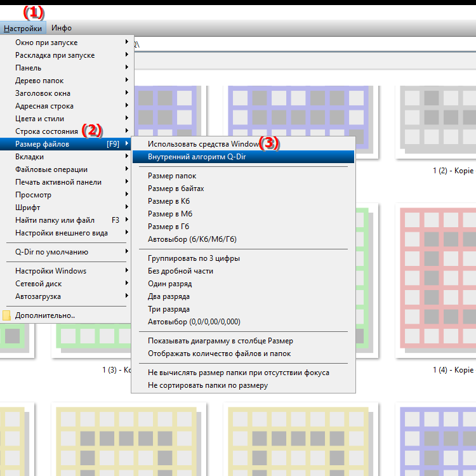Select 'Использовать средства Windows' option

coord(203,144)
